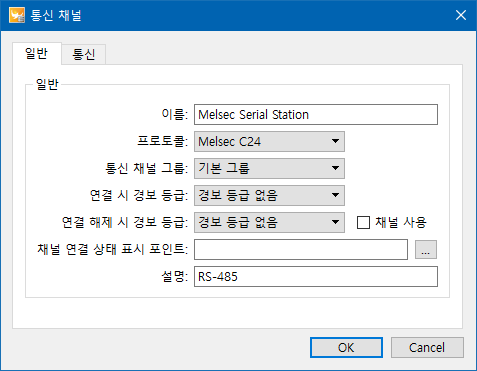Click the Cancel button
This screenshot has width=477, height=371.
[427, 348]
